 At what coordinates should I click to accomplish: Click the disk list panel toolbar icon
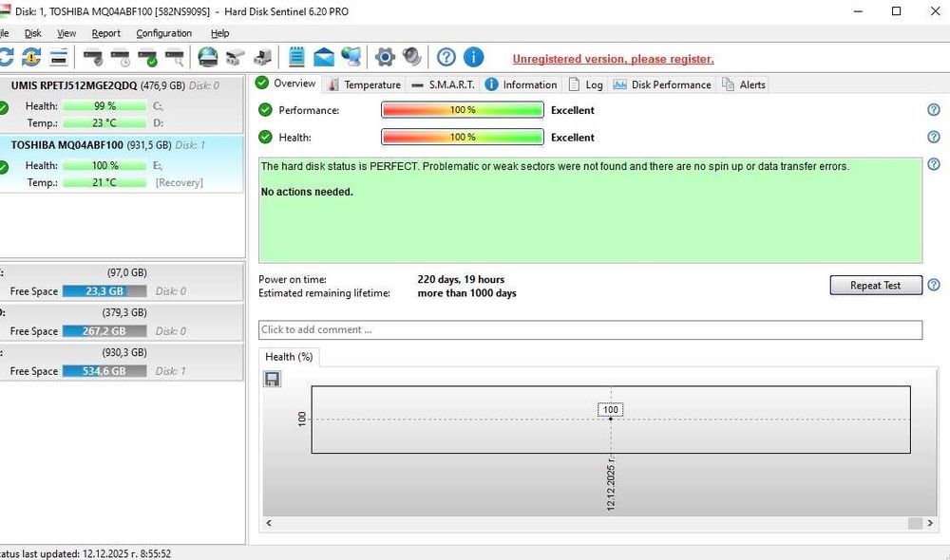tap(59, 58)
